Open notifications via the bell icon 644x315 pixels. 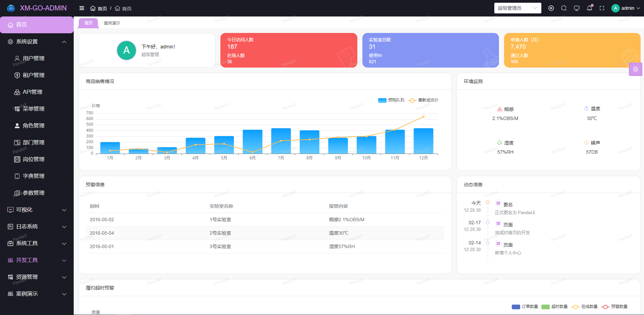(589, 8)
